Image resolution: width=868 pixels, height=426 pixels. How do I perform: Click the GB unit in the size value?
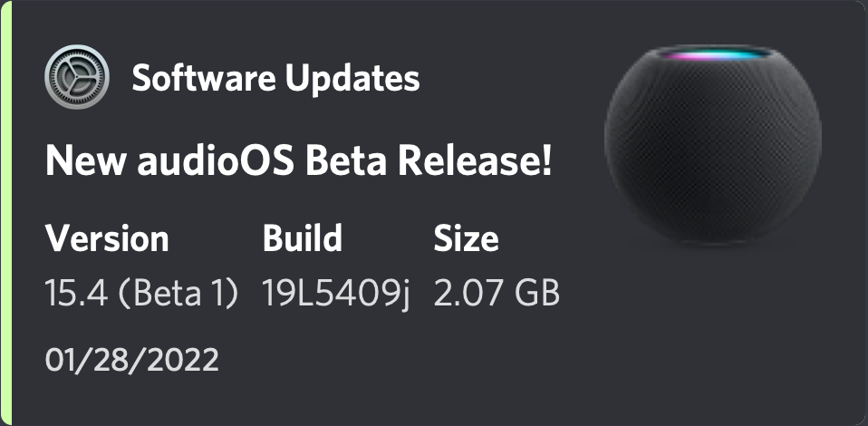pos(535,293)
